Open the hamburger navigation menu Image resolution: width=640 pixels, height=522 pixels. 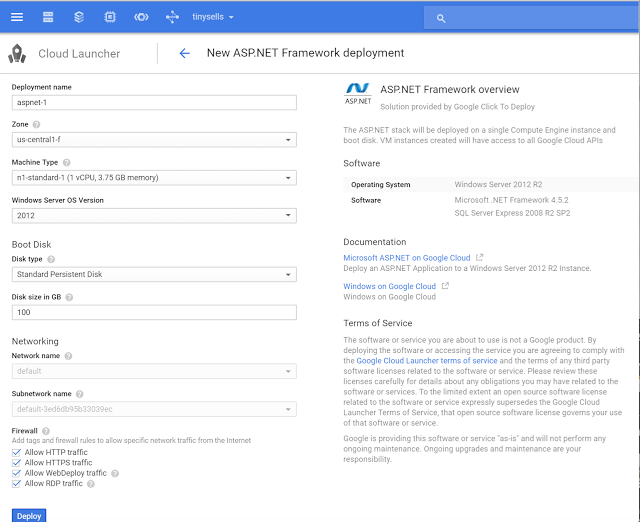click(x=17, y=17)
